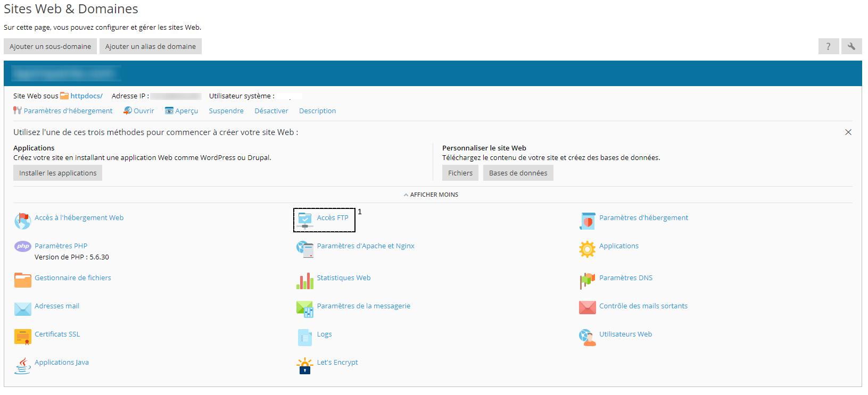Click the Accès à l'hébergement Web globe icon
This screenshot has height=395, width=868.
click(x=22, y=221)
